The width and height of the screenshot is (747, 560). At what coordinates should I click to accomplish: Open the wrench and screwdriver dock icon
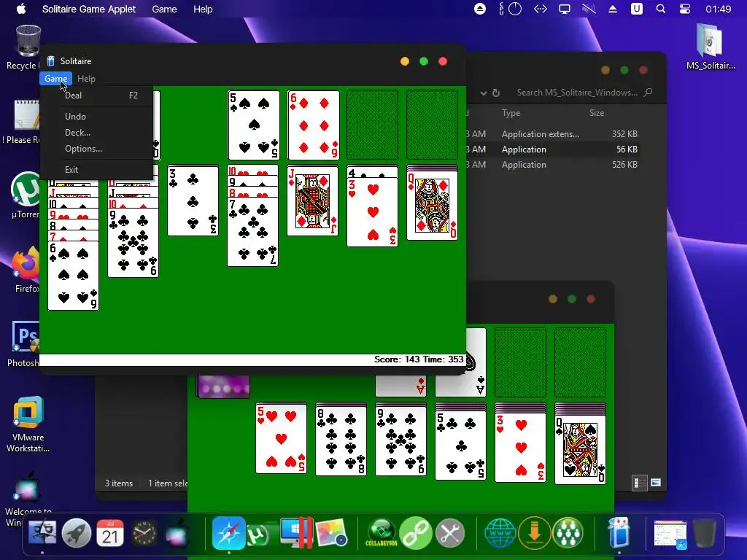point(449,533)
